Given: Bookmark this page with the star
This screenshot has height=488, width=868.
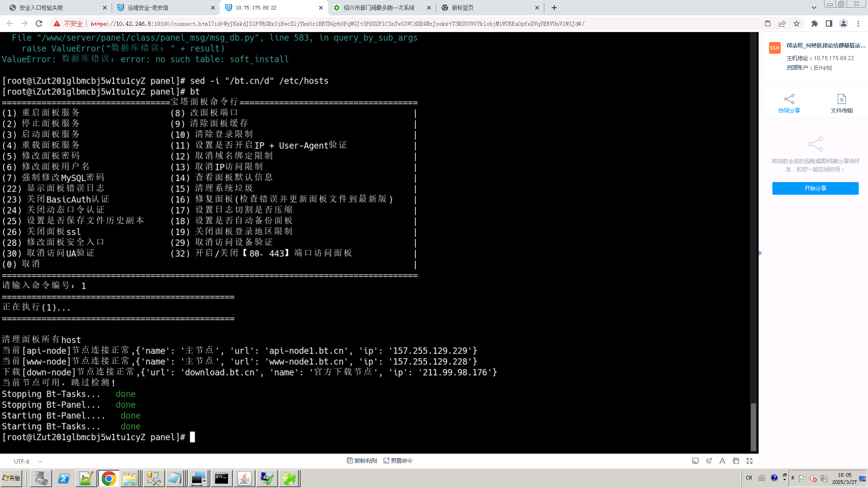Looking at the screenshot, I should point(797,23).
